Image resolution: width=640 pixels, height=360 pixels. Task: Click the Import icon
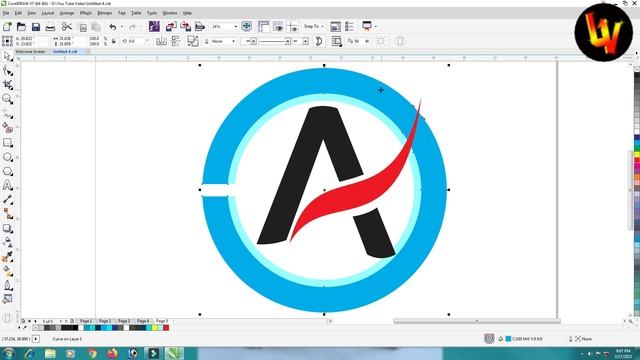click(171, 27)
